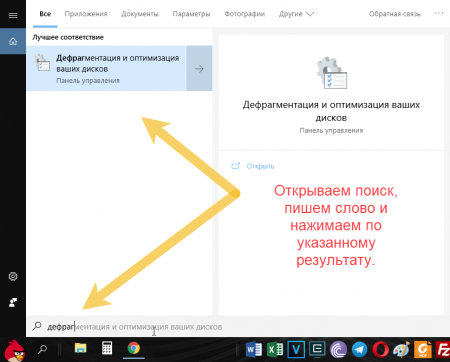Switch to Google Chrome on the taskbar
Screen dimensions: 450x362
134,348
